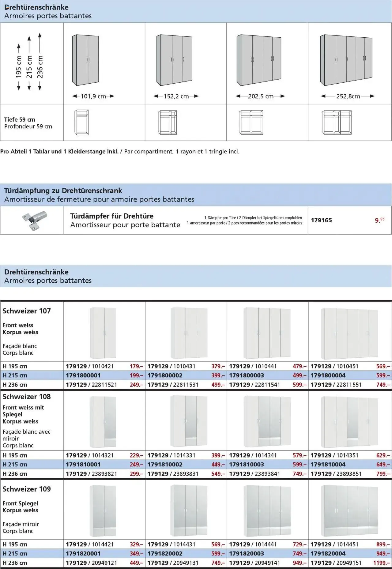Click the interior layout icon for 202,5 cm wardrobe
The width and height of the screenshot is (392, 569).
(x=251, y=122)
